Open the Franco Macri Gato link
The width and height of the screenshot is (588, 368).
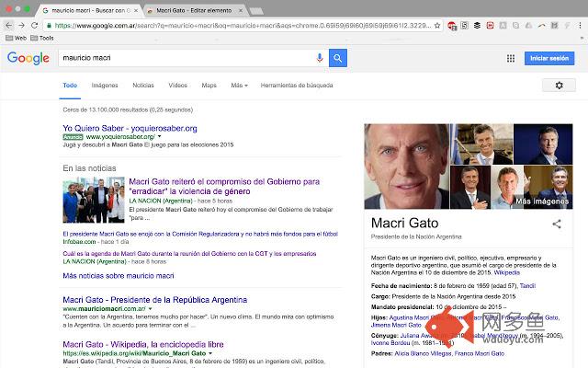(480, 353)
